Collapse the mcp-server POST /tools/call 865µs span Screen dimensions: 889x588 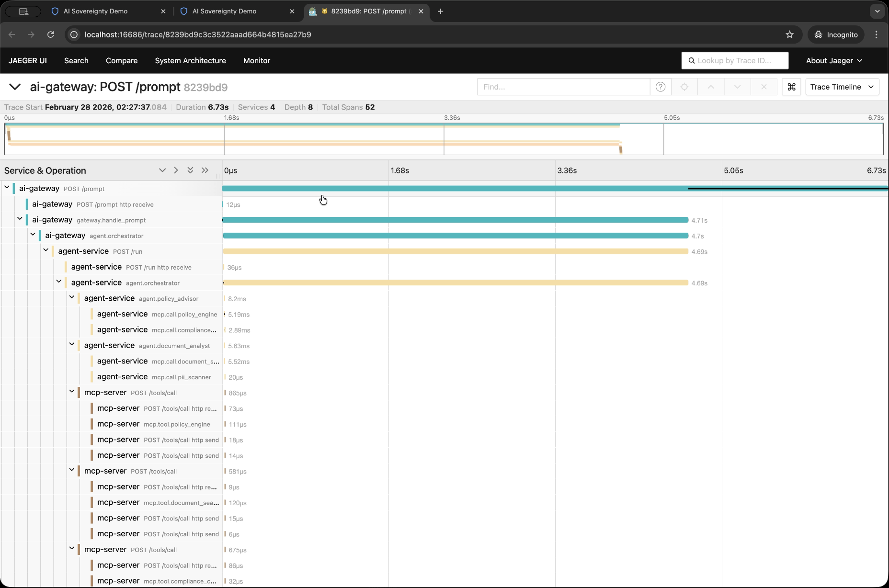71,392
